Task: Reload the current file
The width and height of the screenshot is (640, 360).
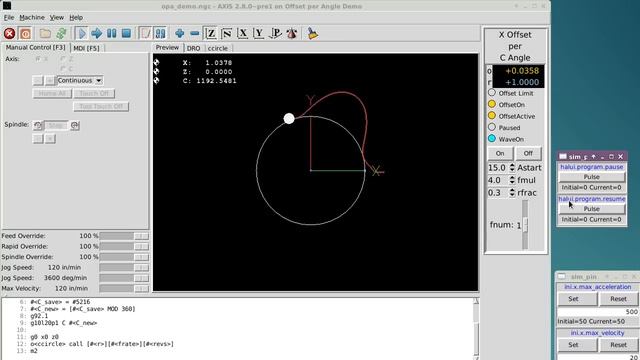Action: coord(61,33)
